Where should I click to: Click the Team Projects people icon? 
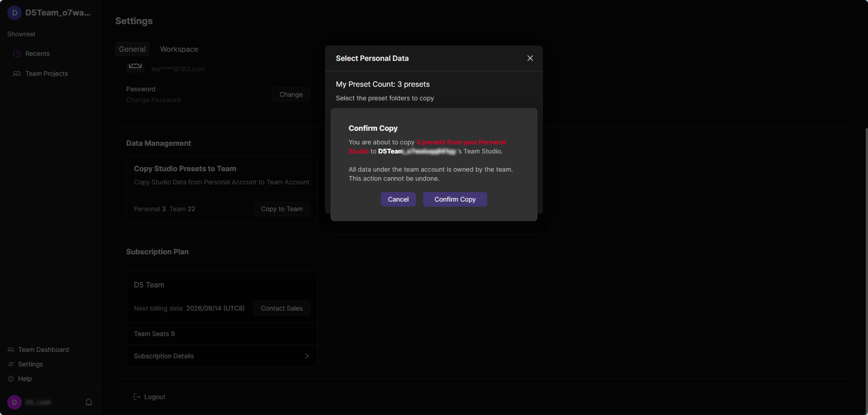click(17, 74)
